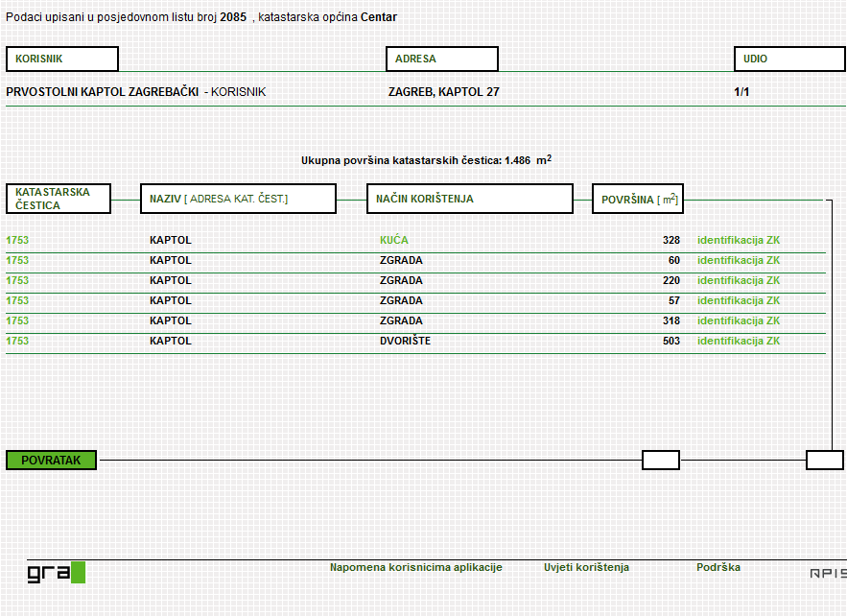This screenshot has height=616, width=847.
Task: Open identifikacija ZK for the DVORIŠTE row
Action: [738, 341]
